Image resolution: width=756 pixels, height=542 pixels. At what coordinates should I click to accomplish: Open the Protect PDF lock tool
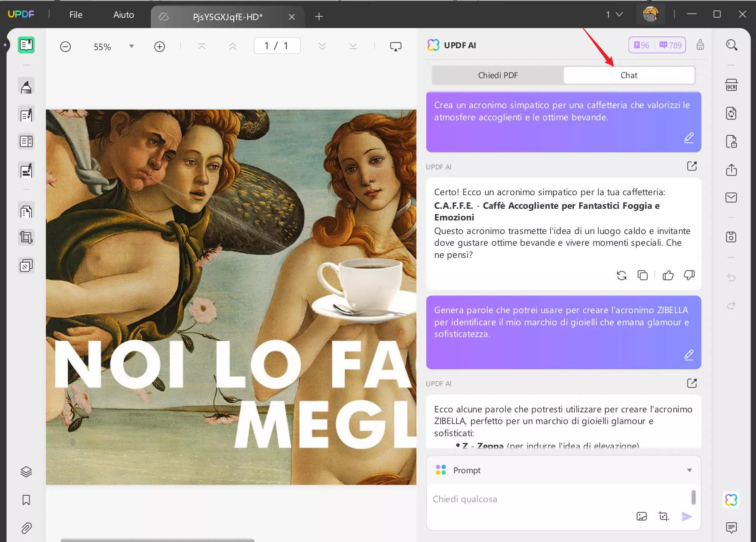(x=732, y=141)
